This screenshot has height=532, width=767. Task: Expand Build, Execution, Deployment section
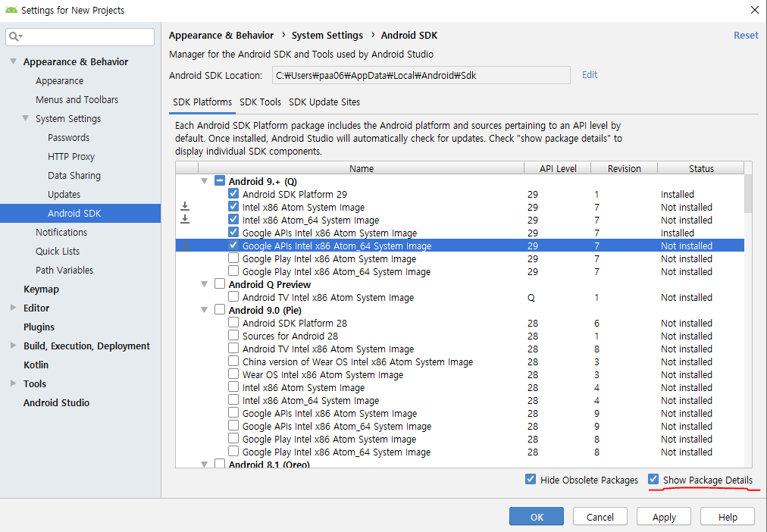[x=13, y=346]
